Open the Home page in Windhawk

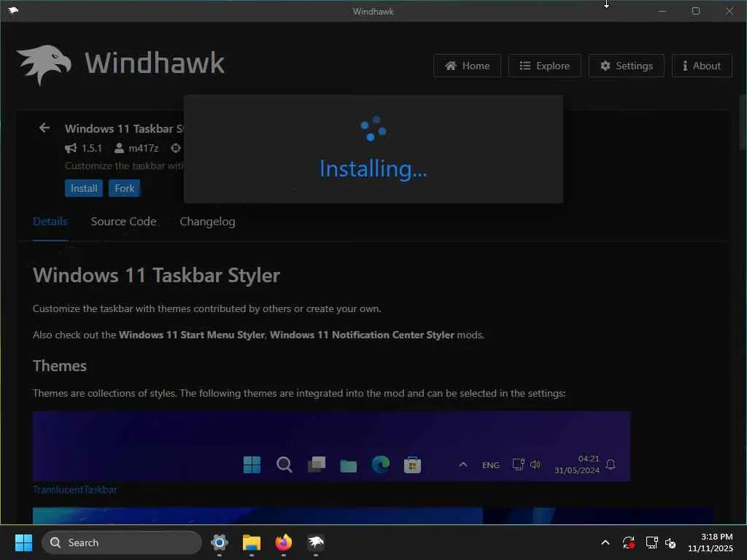(x=467, y=66)
